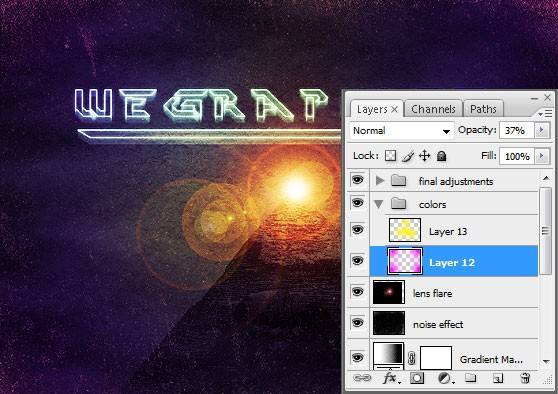Toggle lock position icon
558x394 pixels.
(x=425, y=156)
